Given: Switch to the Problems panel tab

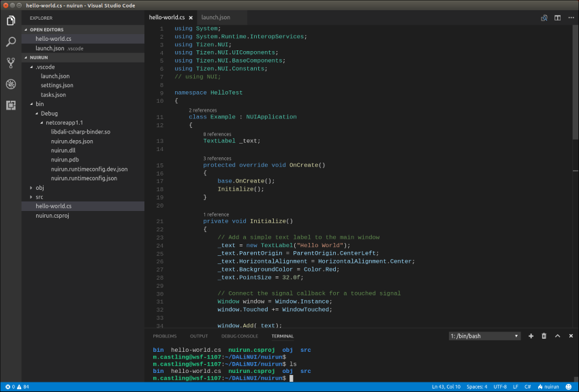Looking at the screenshot, I should point(164,336).
